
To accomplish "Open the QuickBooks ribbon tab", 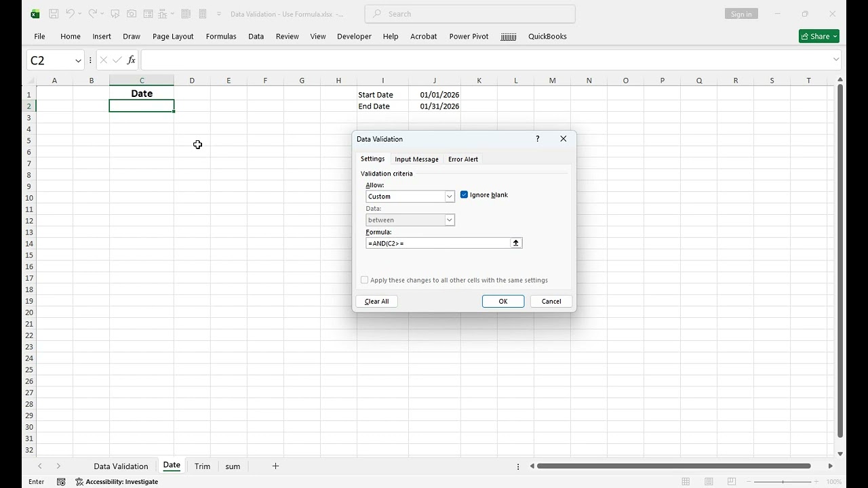I will [547, 37].
